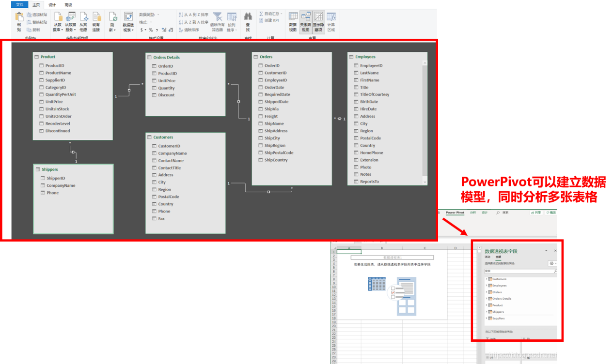
Task: Open the 分析 (Analyze) tab in Excel
Action: (x=473, y=212)
